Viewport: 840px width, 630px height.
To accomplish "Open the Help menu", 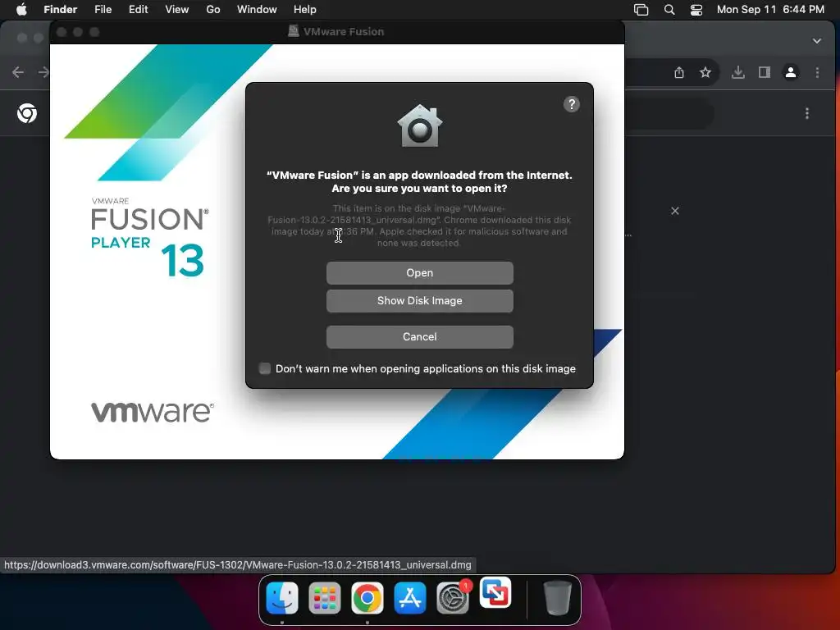I will coord(305,10).
